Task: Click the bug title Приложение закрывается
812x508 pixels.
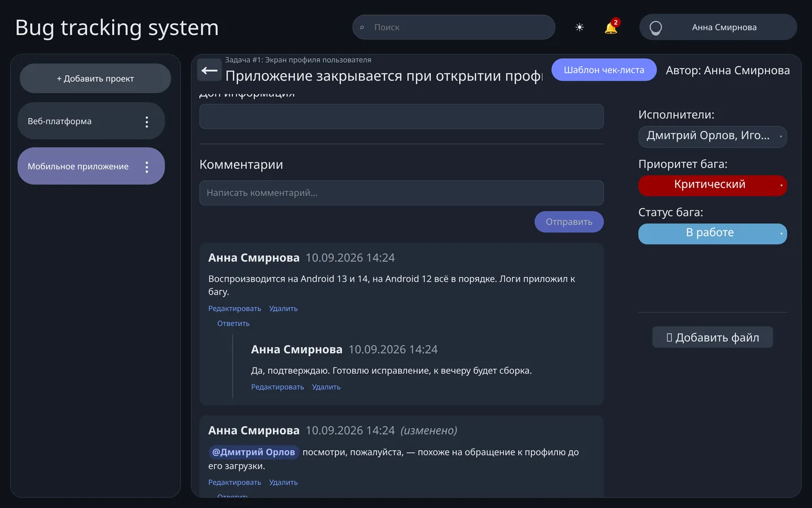Action: (383, 76)
